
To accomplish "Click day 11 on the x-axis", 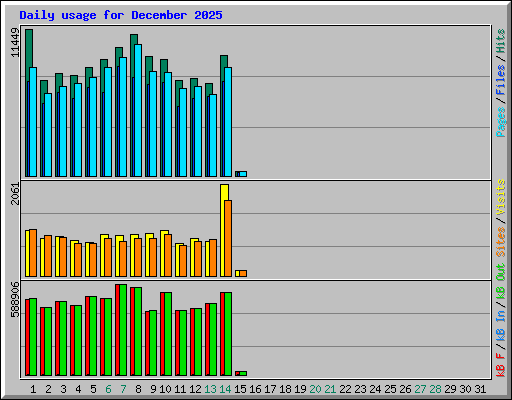I will point(180,389).
